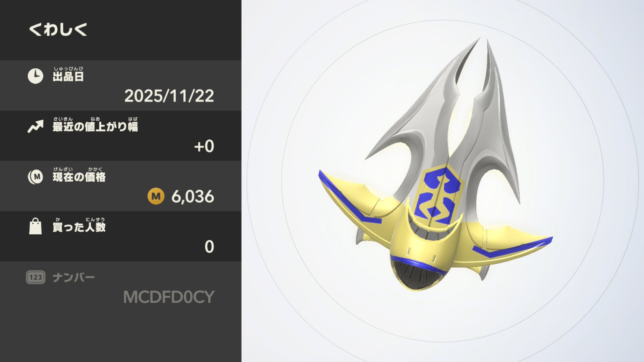
Task: Click the date 2025/11/22
Action: point(169,96)
